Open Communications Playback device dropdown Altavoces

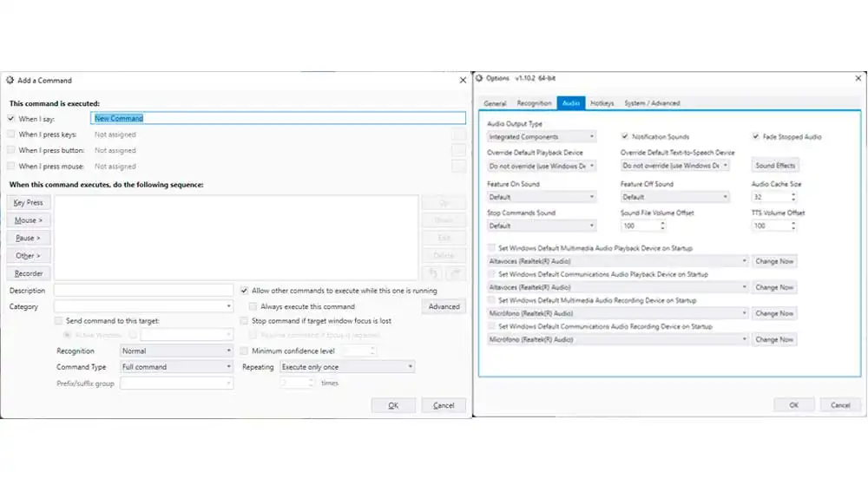[618, 287]
